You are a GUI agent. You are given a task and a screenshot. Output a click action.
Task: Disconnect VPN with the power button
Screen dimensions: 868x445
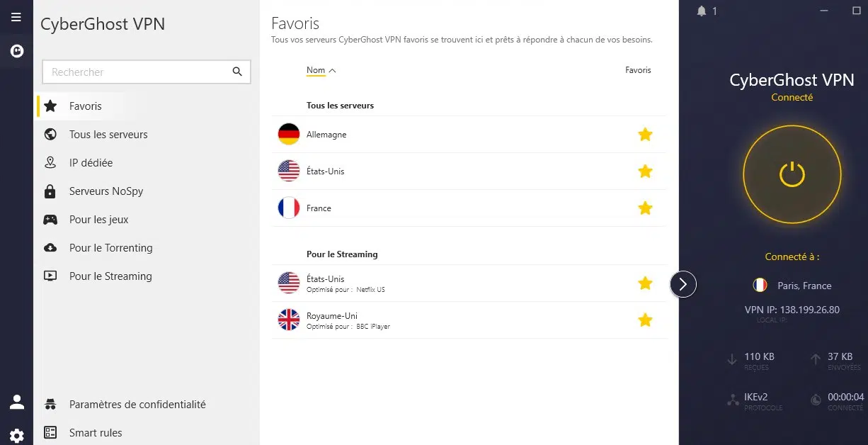pyautogui.click(x=792, y=174)
